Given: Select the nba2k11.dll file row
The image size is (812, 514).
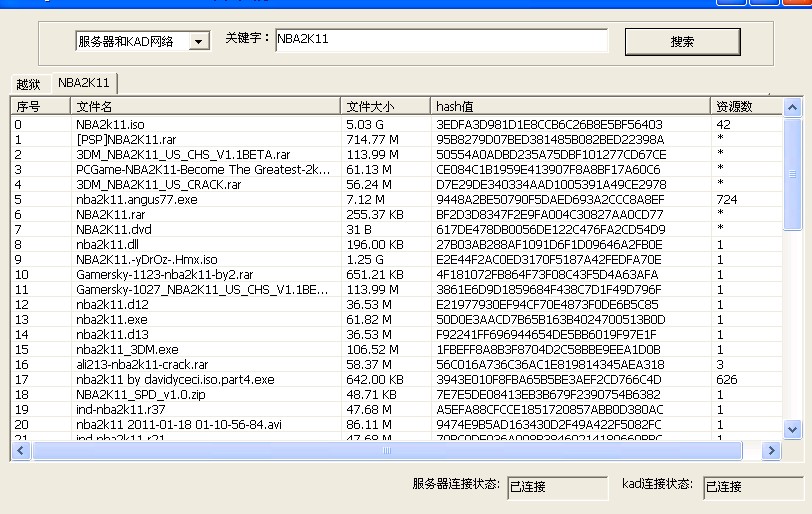Looking at the screenshot, I should (397, 244).
